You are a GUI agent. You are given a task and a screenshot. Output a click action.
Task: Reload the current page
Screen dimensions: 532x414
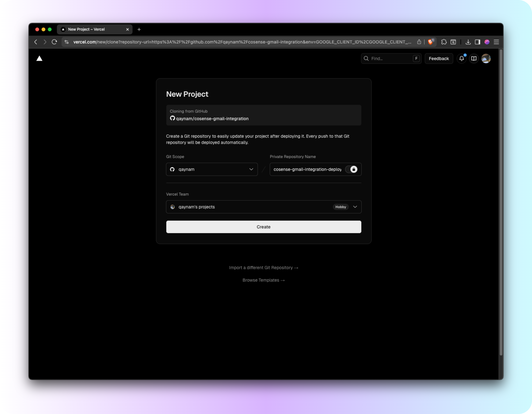pyautogui.click(x=54, y=42)
